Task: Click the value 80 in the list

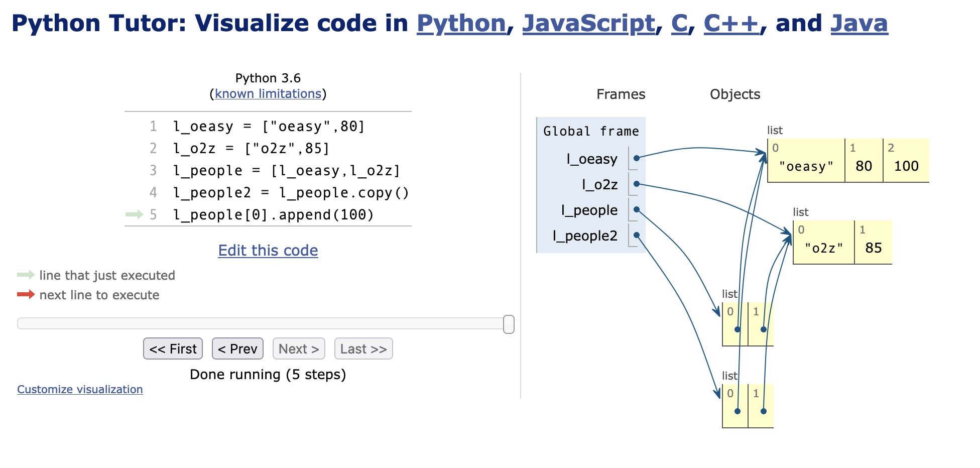Action: 864,166
